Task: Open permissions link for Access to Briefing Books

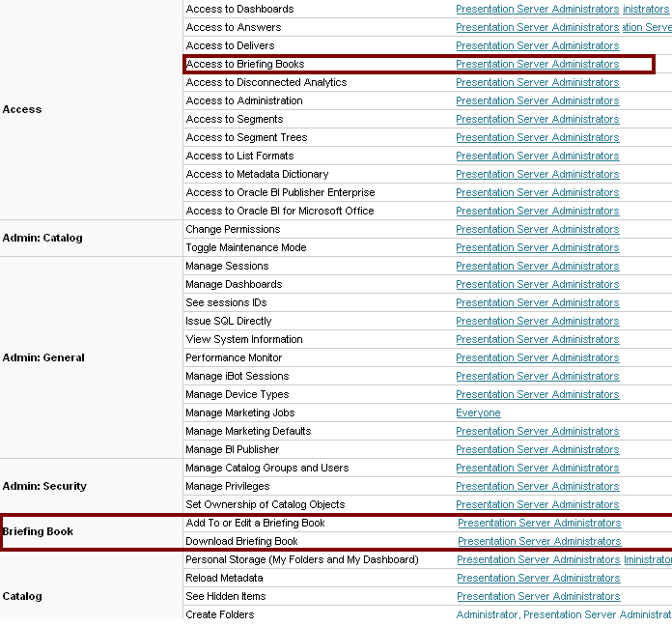Action: click(538, 65)
